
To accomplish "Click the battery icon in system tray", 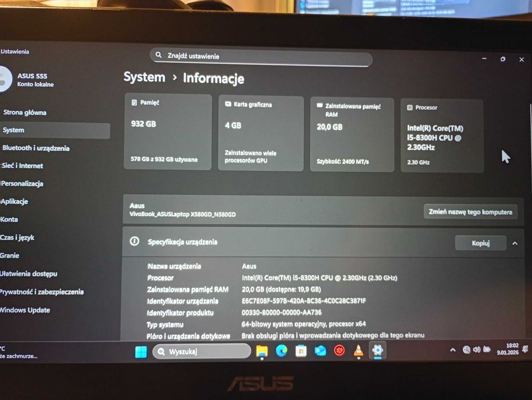I will (x=487, y=349).
